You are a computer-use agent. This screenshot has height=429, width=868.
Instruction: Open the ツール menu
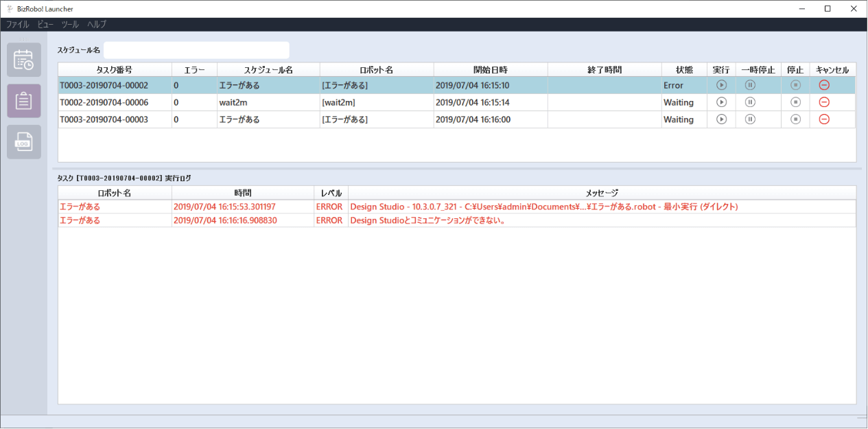70,24
